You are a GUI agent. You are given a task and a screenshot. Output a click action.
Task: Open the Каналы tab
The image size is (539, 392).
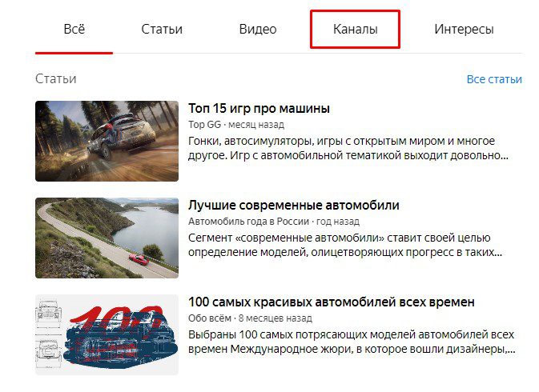(x=355, y=29)
